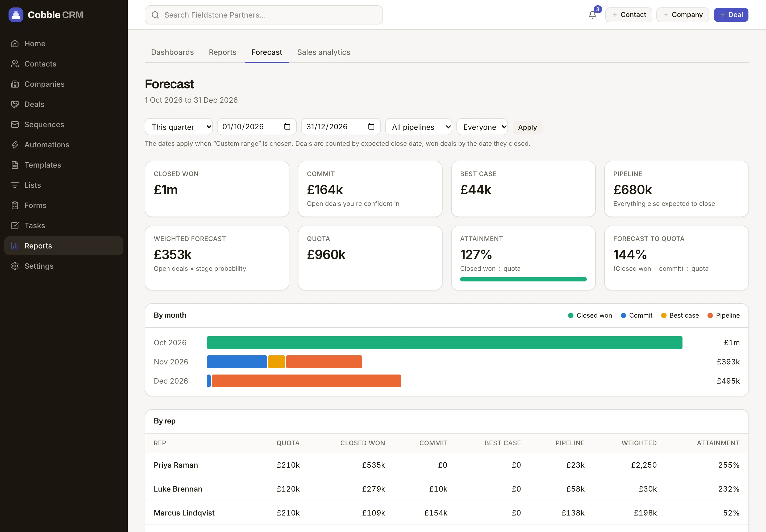Click the Apply filter button
This screenshot has height=532, width=766.
(527, 127)
